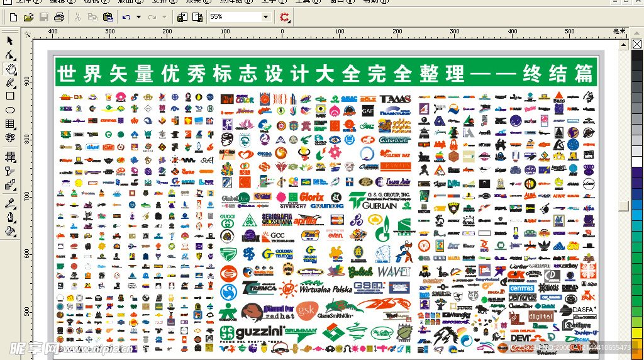Select the Pick arrow tool
The height and width of the screenshot is (360, 644).
pyautogui.click(x=10, y=41)
